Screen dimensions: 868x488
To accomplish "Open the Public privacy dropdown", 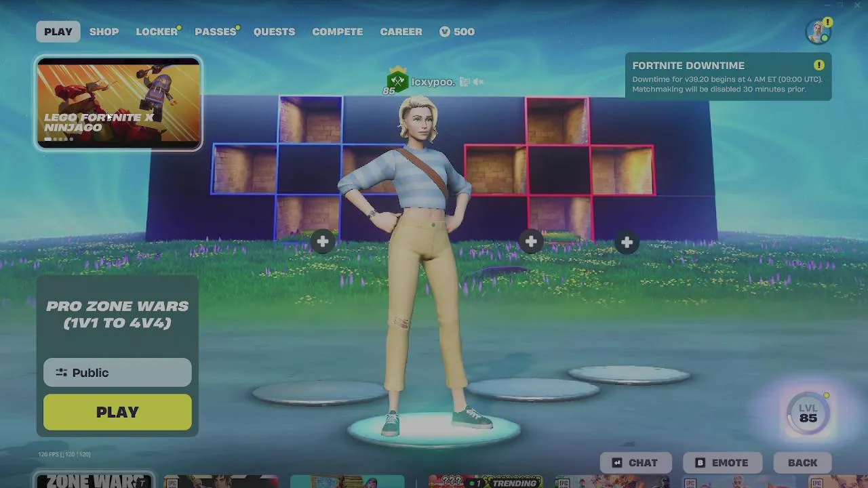I will pos(117,372).
